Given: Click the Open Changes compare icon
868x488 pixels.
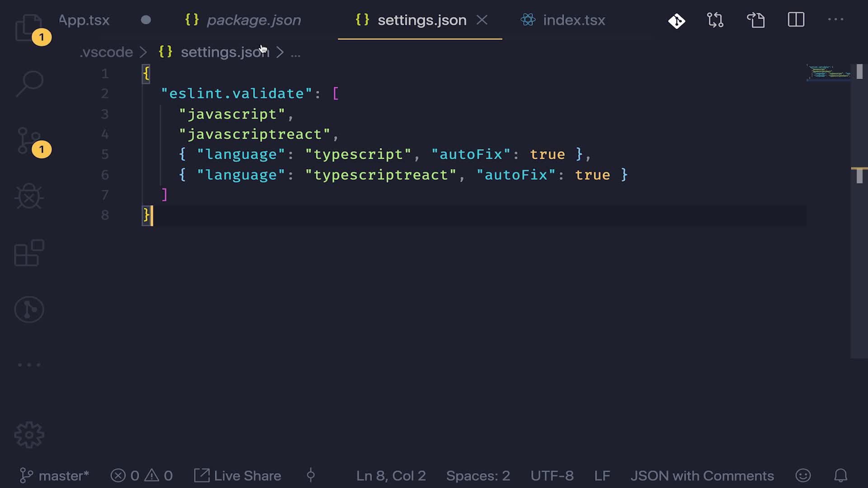Looking at the screenshot, I should pos(715,20).
